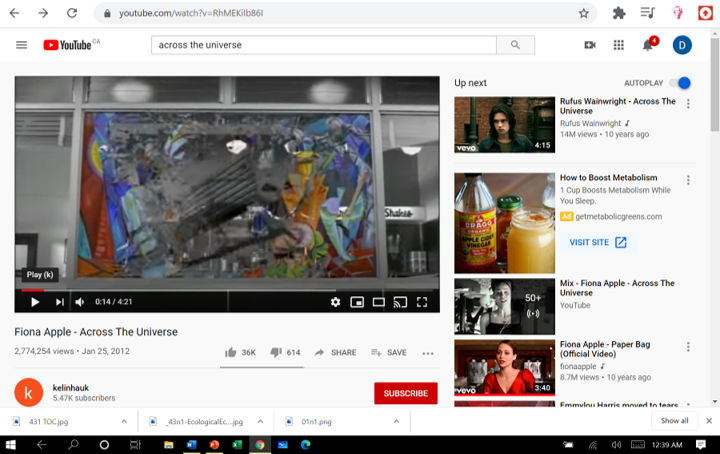720x454 pixels.
Task: Reload the page
Action: (x=72, y=13)
